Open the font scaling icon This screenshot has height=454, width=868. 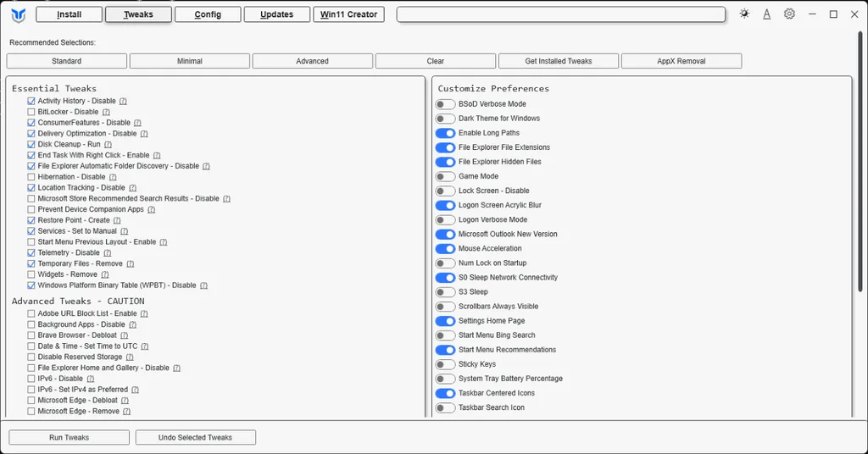click(766, 14)
